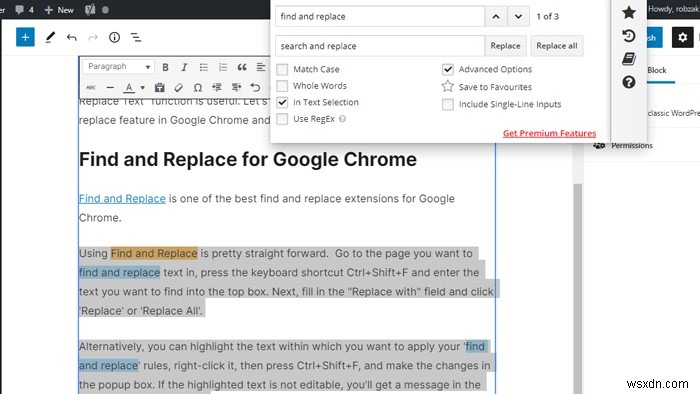Viewport: 700px width, 394px height.
Task: Enable the Use RegEx checkbox
Action: pos(282,119)
